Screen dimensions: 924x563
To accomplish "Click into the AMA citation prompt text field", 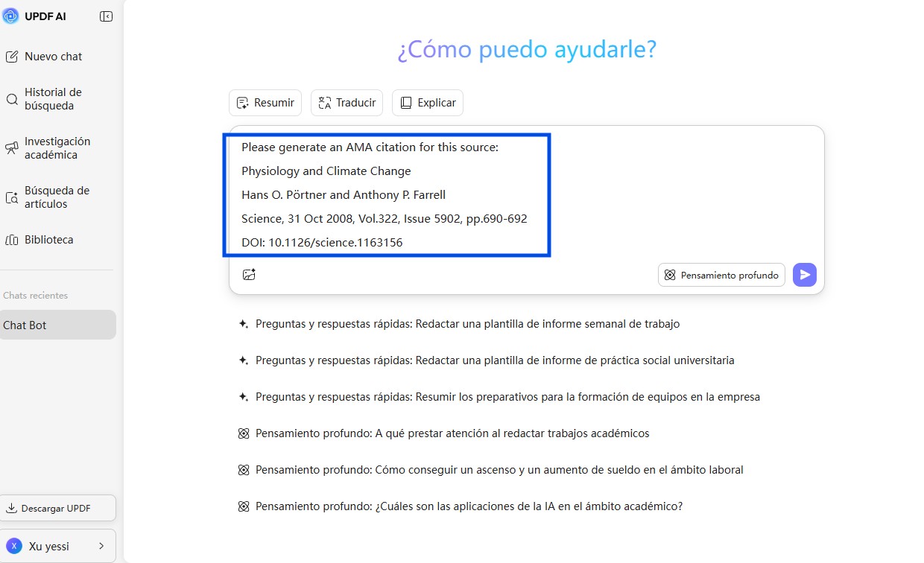I will coord(527,195).
